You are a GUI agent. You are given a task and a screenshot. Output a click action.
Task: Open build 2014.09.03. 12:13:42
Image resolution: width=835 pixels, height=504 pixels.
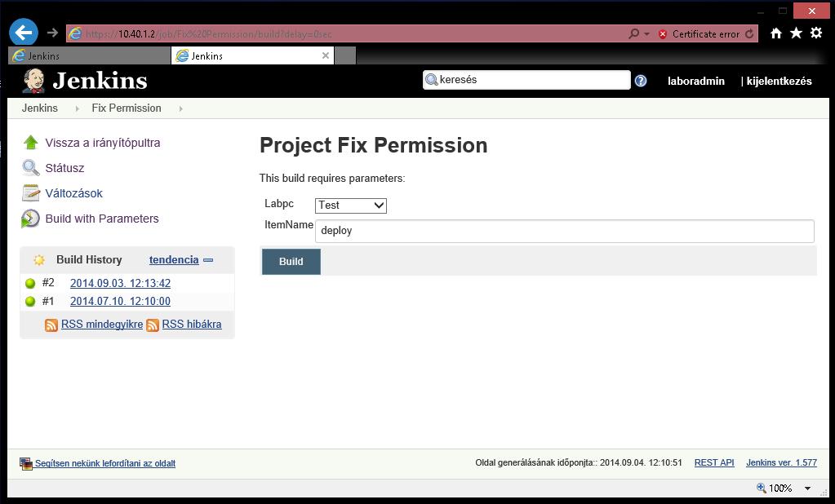pos(120,283)
